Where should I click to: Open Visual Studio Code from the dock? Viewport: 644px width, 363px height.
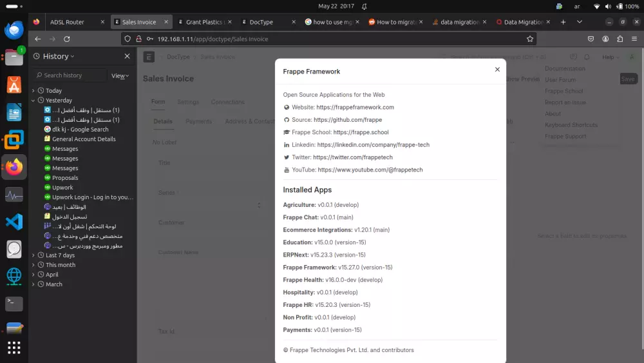(14, 222)
